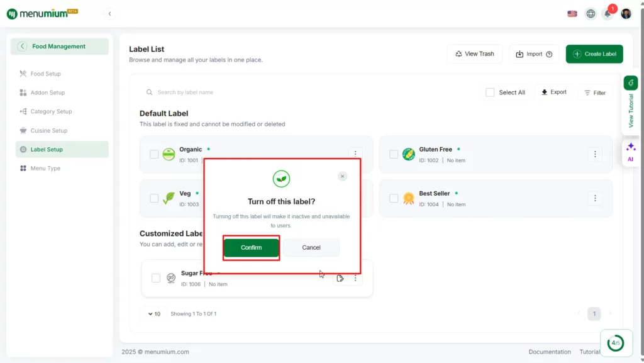This screenshot has width=644, height=363.
Task: Click the Best Seller label name
Action: (434, 193)
